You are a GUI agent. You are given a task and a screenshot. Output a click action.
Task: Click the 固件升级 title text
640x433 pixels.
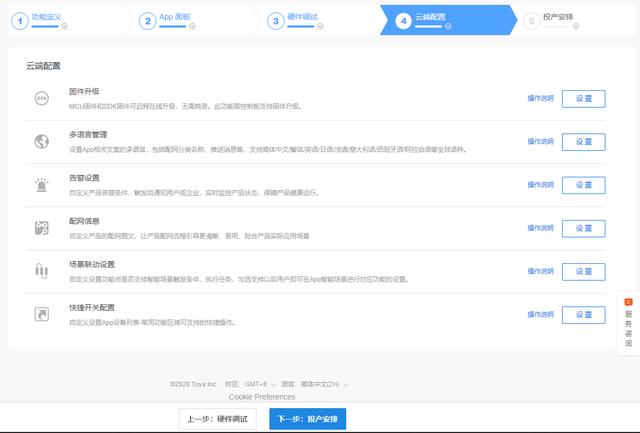(x=84, y=91)
